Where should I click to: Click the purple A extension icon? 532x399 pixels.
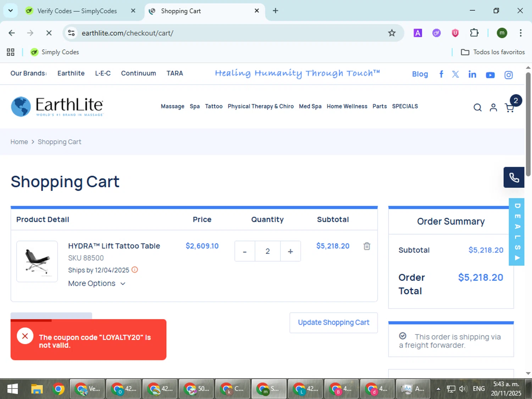418,33
